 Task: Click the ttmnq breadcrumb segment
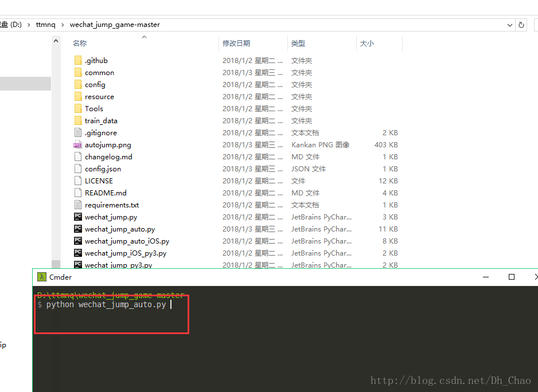(46, 25)
